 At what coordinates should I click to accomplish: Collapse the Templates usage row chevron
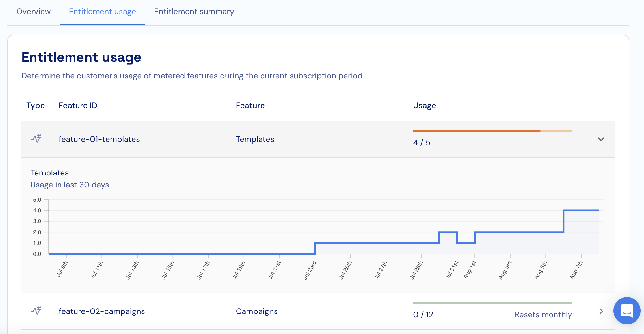[x=601, y=139]
